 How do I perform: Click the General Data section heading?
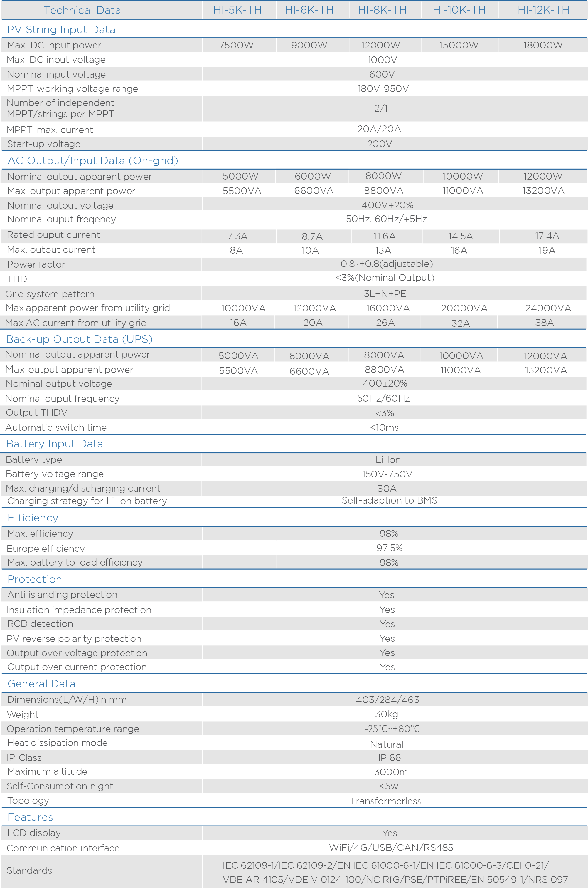pyautogui.click(x=41, y=684)
